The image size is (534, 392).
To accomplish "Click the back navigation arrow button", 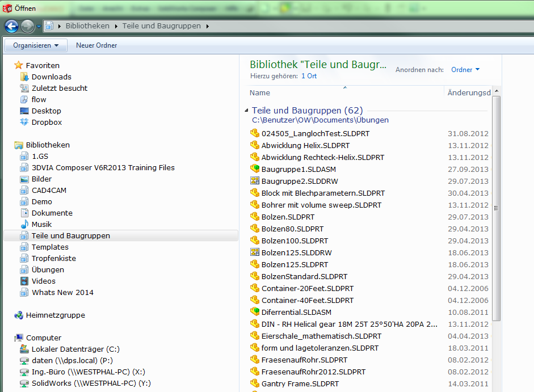I will point(11,26).
